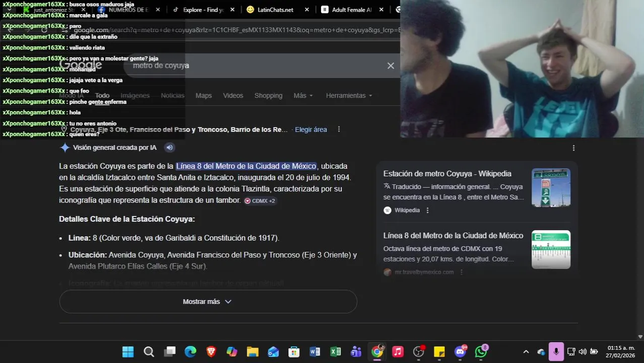Close the Adult Female AI tab
Image resolution: width=644 pixels, height=363 pixels.
coord(381,10)
